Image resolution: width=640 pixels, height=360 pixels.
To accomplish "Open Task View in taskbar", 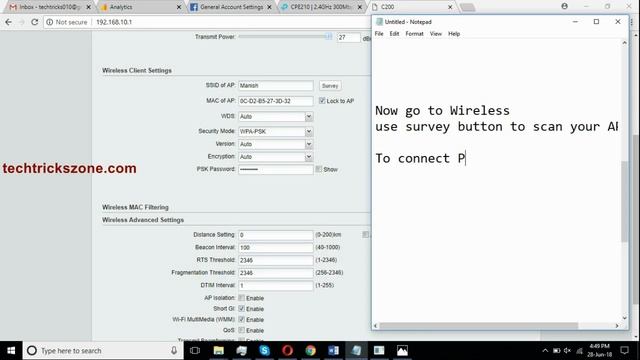I will (x=195, y=351).
